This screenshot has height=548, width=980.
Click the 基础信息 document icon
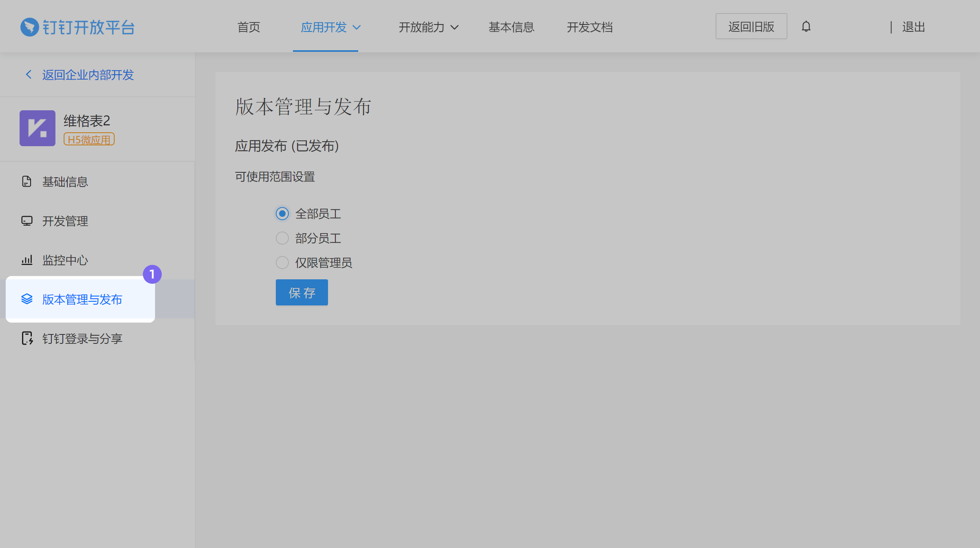(27, 181)
